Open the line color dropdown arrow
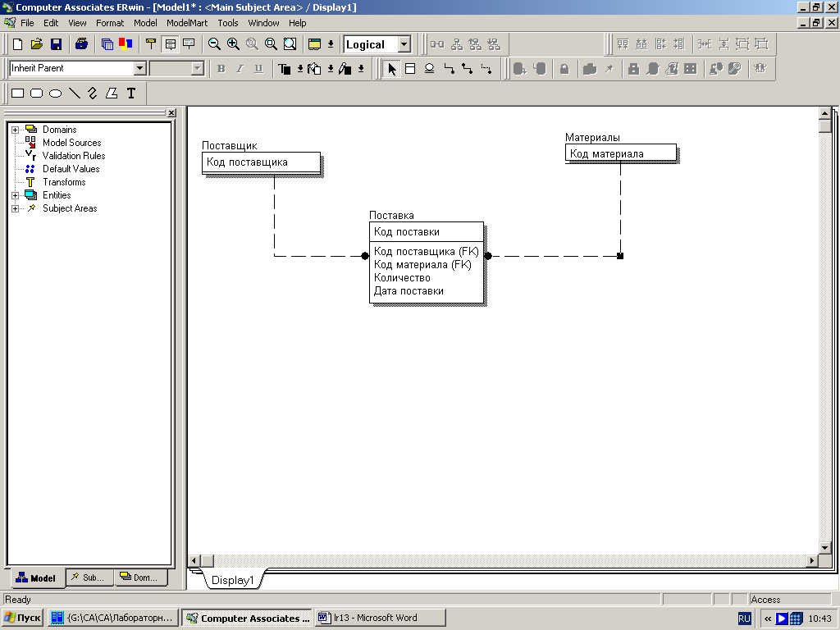 point(361,69)
